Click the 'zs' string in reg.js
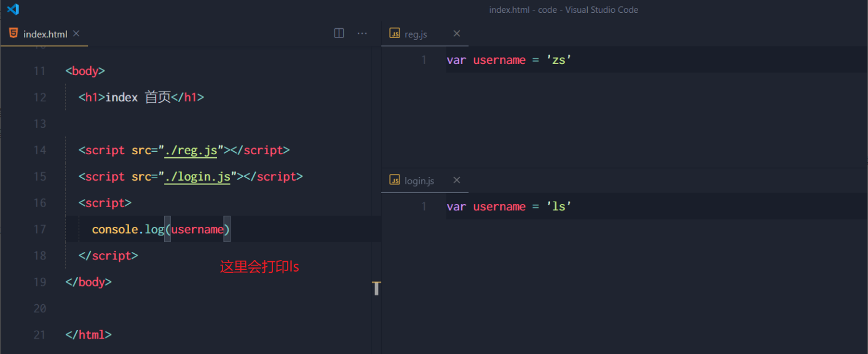 pos(559,60)
